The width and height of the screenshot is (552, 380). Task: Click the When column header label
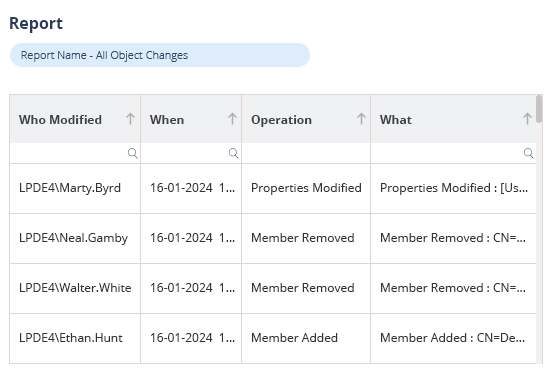(x=167, y=120)
